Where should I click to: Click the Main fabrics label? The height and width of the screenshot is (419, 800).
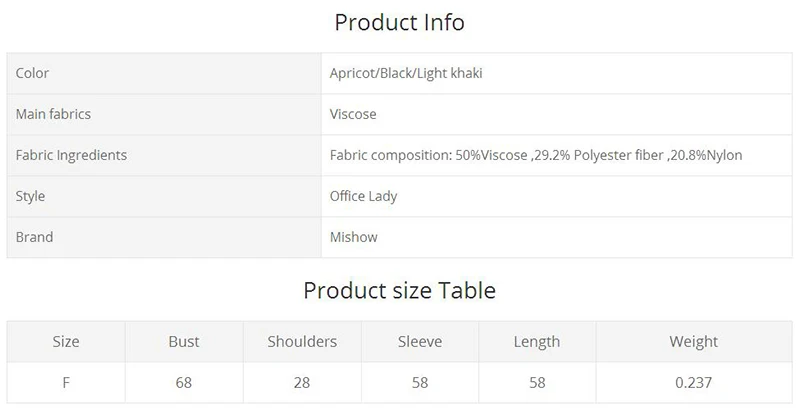click(x=53, y=114)
